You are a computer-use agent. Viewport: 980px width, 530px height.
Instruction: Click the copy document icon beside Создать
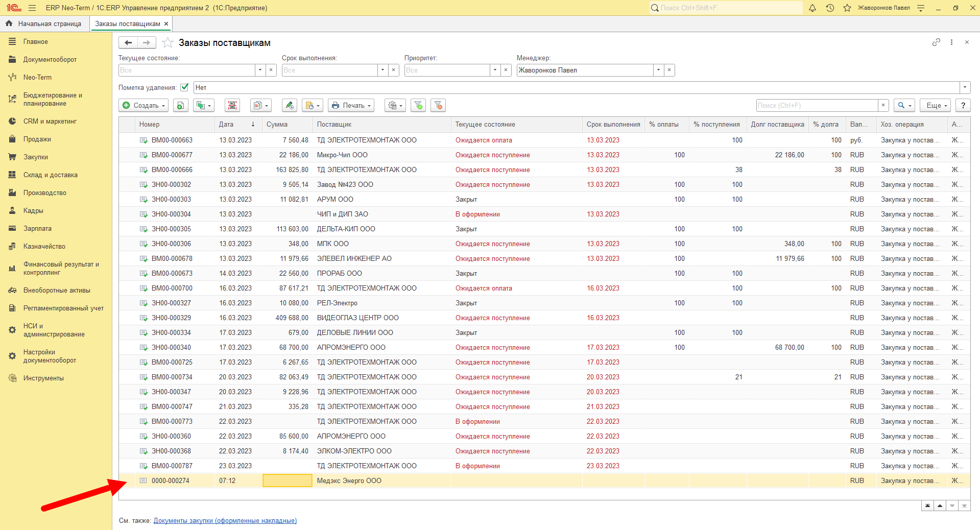[181, 106]
